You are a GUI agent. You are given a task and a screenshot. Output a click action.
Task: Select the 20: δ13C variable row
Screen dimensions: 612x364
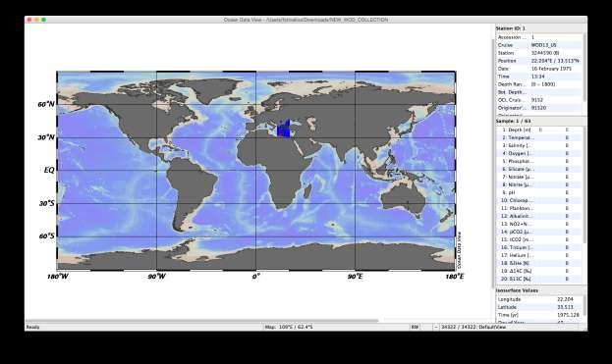[539, 279]
